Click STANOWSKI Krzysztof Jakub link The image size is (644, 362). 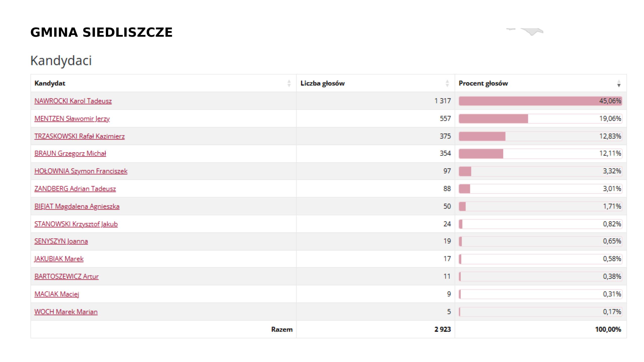[x=76, y=224]
